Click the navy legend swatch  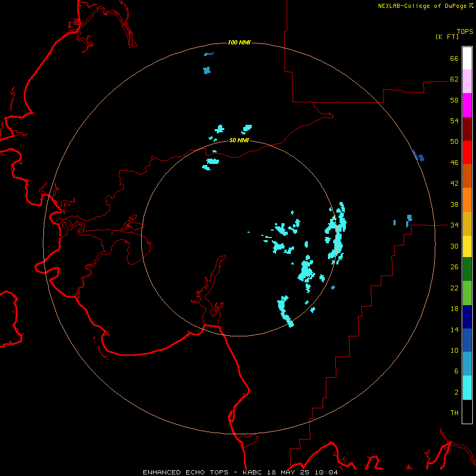point(467,317)
